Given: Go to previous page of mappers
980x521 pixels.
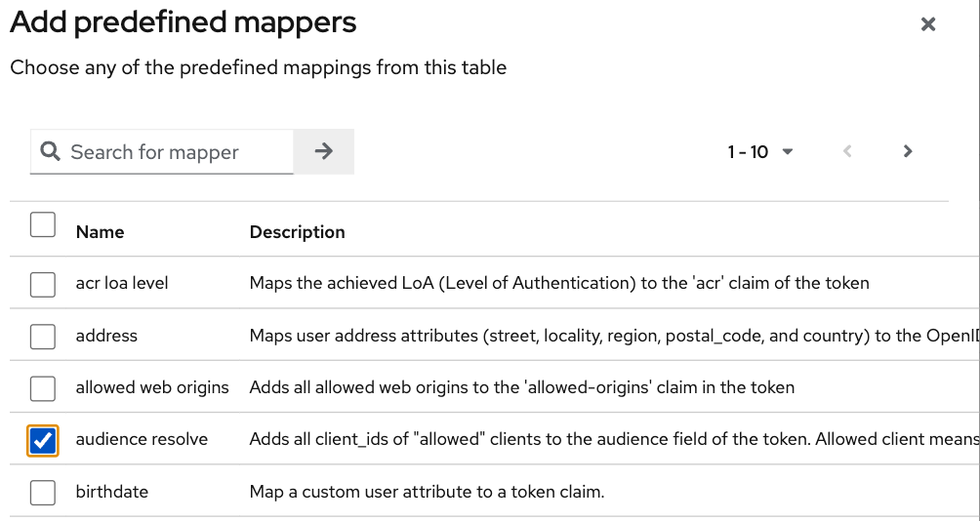Looking at the screenshot, I should tap(847, 151).
